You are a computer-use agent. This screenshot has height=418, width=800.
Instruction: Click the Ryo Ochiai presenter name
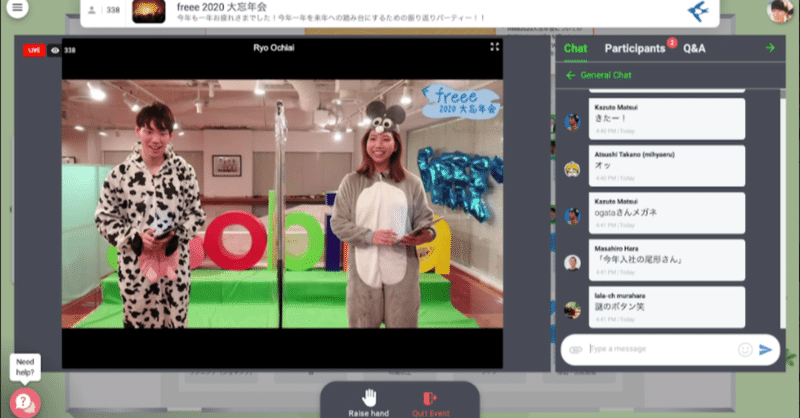coord(273,48)
